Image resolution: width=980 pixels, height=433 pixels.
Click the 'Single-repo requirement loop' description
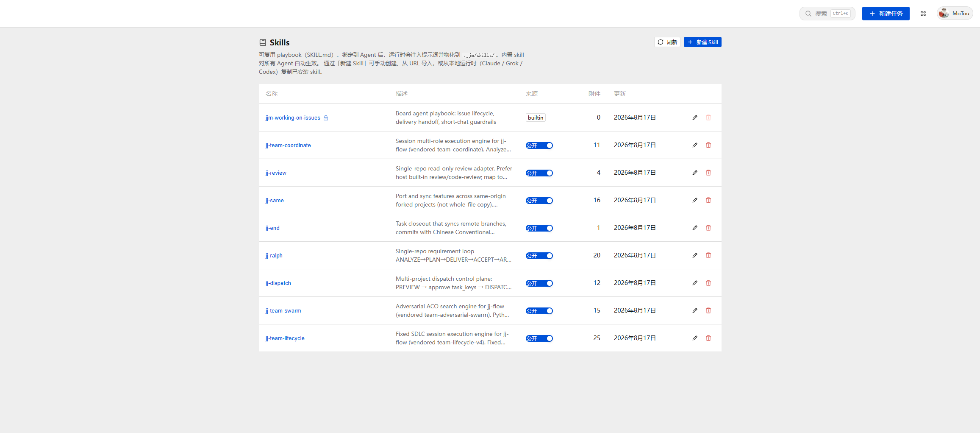coord(453,255)
